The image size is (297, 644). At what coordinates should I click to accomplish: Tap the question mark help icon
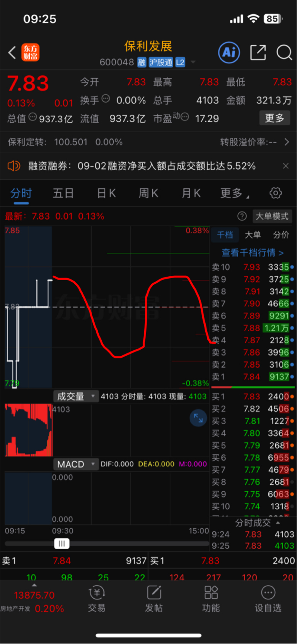coord(242,216)
